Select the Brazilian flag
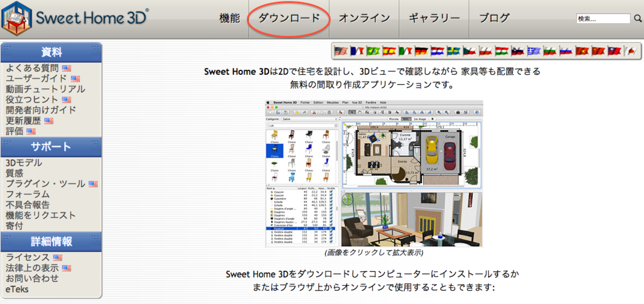 [373, 52]
